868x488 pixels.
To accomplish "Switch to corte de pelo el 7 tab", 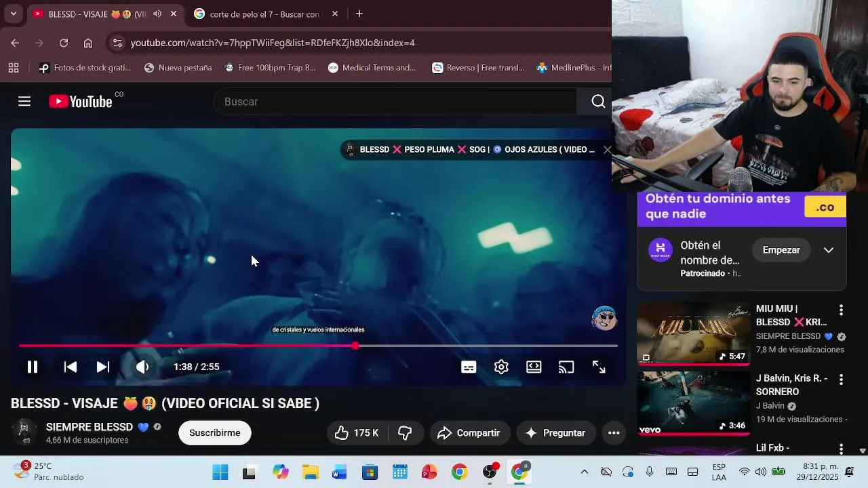I will tap(266, 14).
